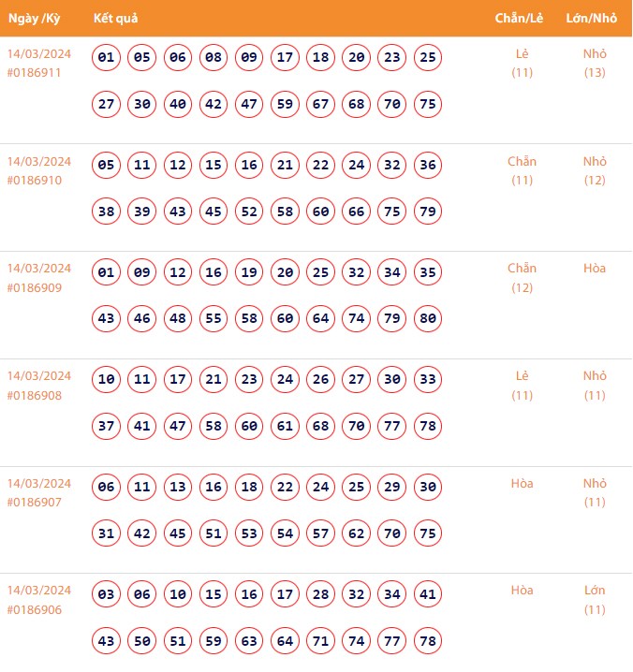Screen dimensions: 633x672
Task: Click draw ID #0186908
Action: (34, 394)
